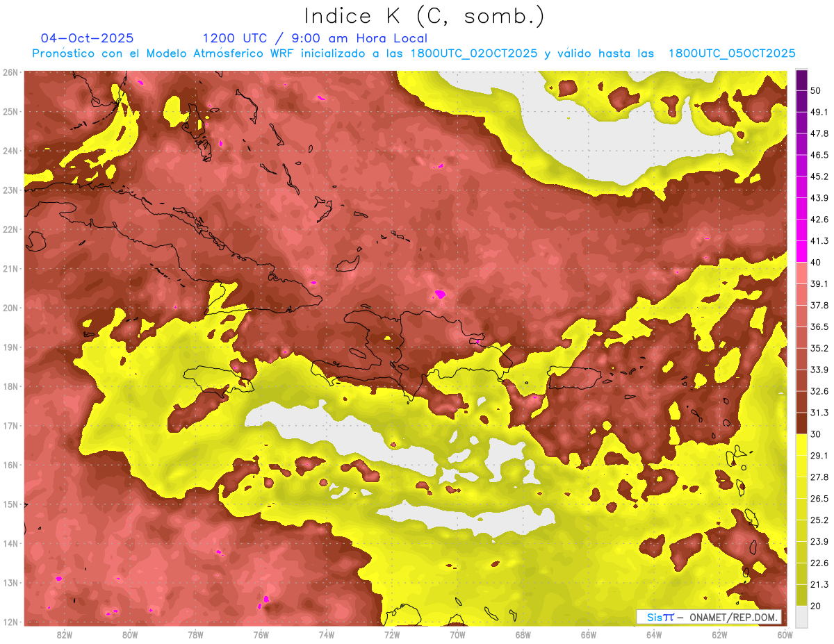Click the longitude label "70W"
The height and width of the screenshot is (644, 834).
(457, 634)
